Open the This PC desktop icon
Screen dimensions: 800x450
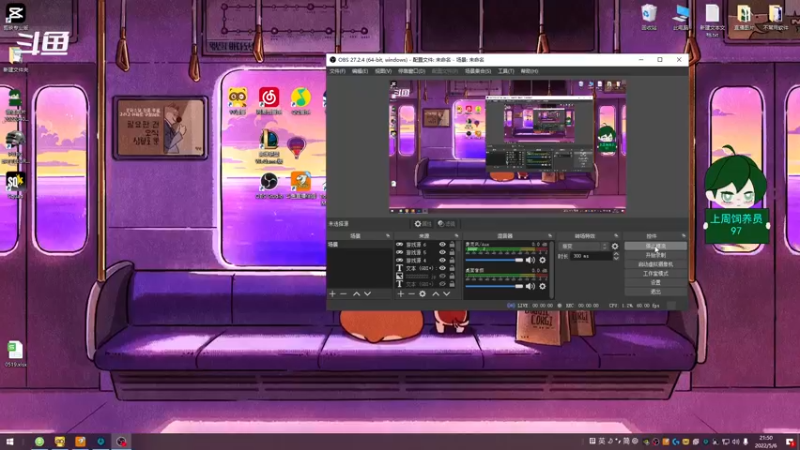(681, 17)
